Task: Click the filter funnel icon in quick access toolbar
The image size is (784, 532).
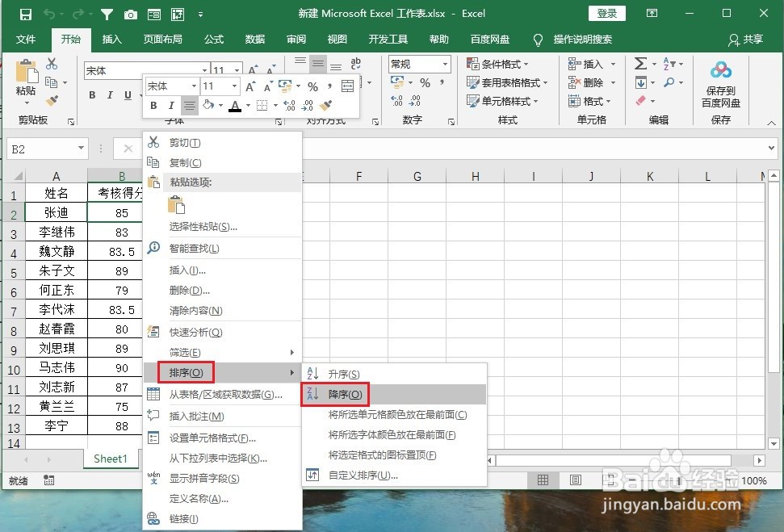Action: point(107,14)
